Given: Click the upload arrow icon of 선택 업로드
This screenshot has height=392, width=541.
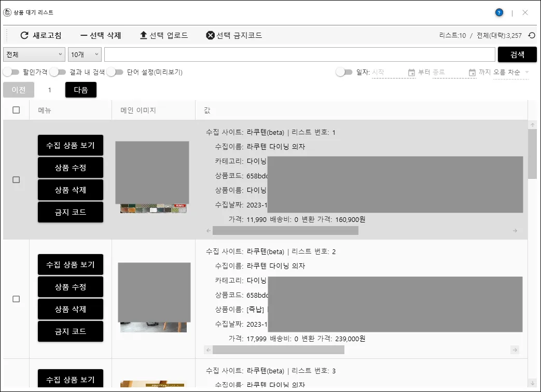Looking at the screenshot, I should pos(144,35).
